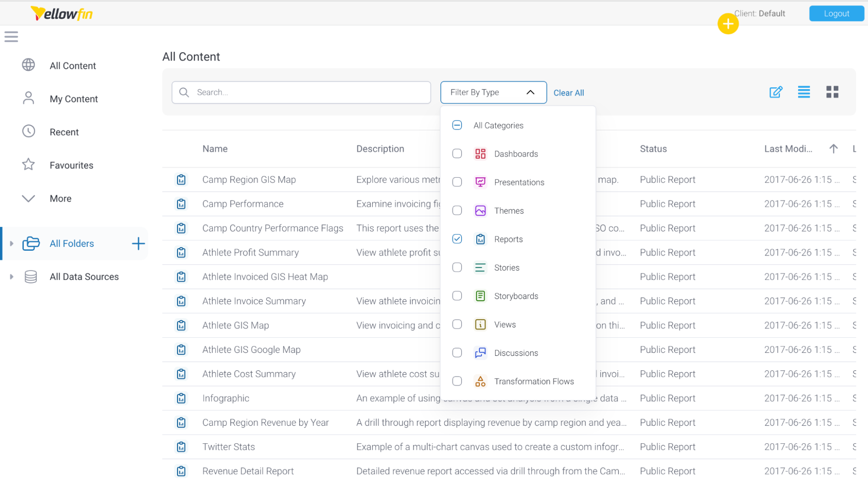Expand All Data Sources in sidebar

click(x=11, y=276)
